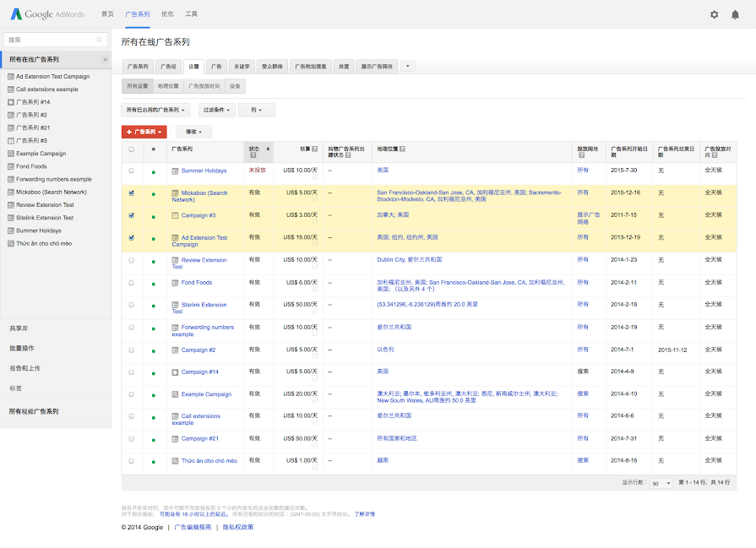Click the red 广告系列 create button
756x548 pixels.
(144, 132)
